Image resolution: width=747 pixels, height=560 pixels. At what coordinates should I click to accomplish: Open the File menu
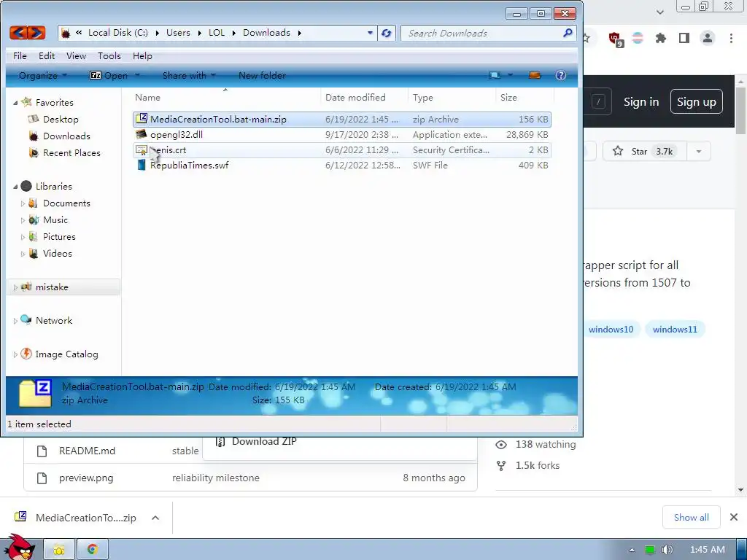(x=20, y=56)
